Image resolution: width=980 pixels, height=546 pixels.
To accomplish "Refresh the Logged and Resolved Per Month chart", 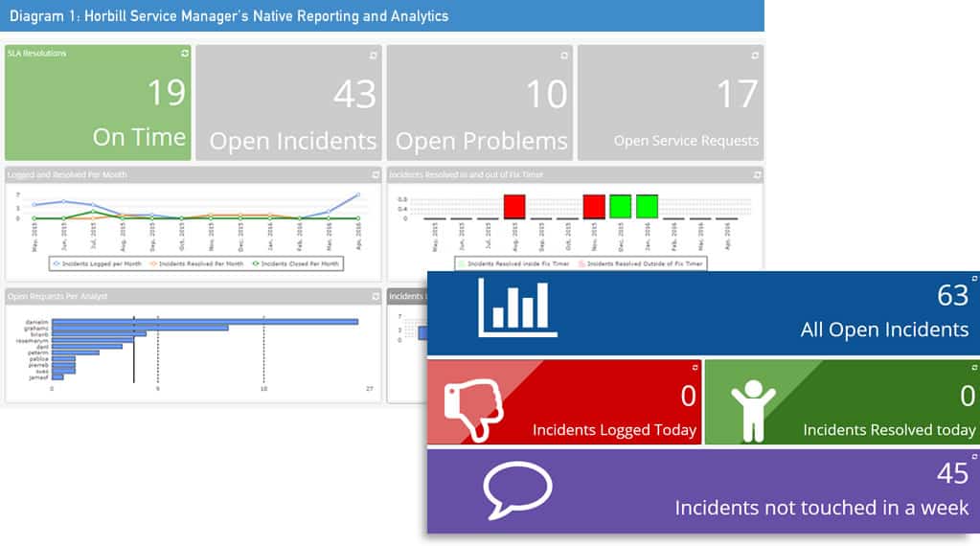I will [x=375, y=175].
